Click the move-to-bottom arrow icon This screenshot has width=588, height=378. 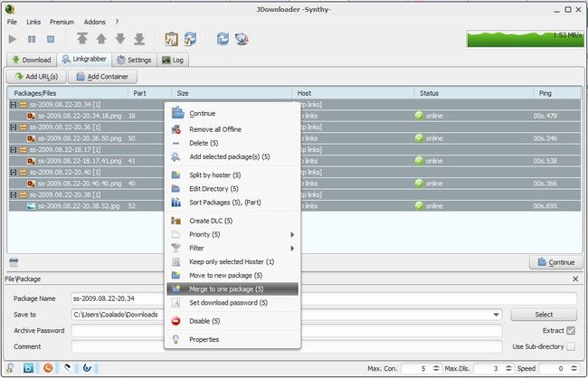point(139,39)
